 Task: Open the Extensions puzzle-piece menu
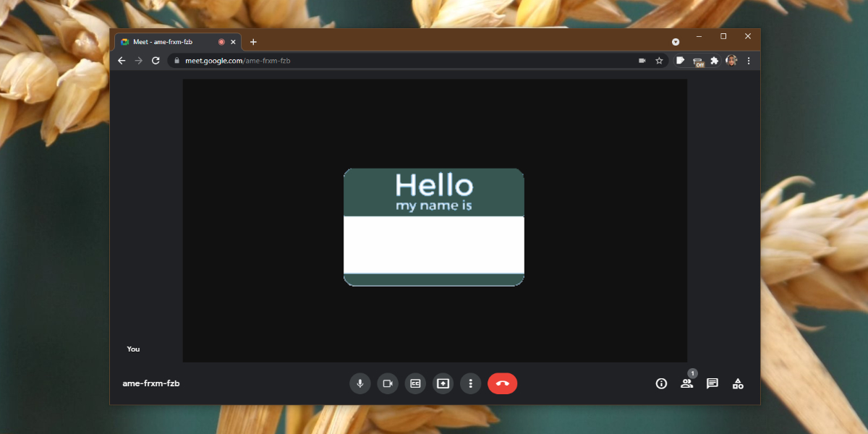click(715, 61)
